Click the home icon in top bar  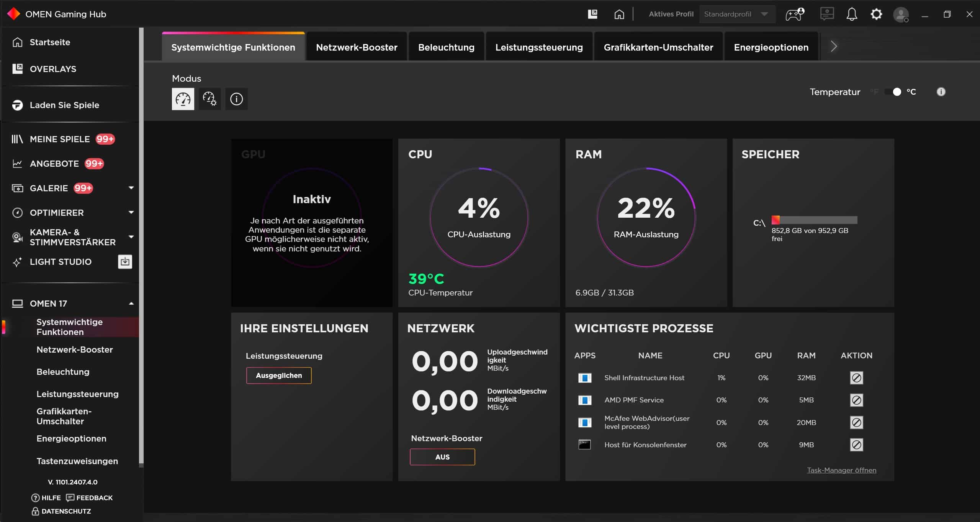tap(619, 14)
